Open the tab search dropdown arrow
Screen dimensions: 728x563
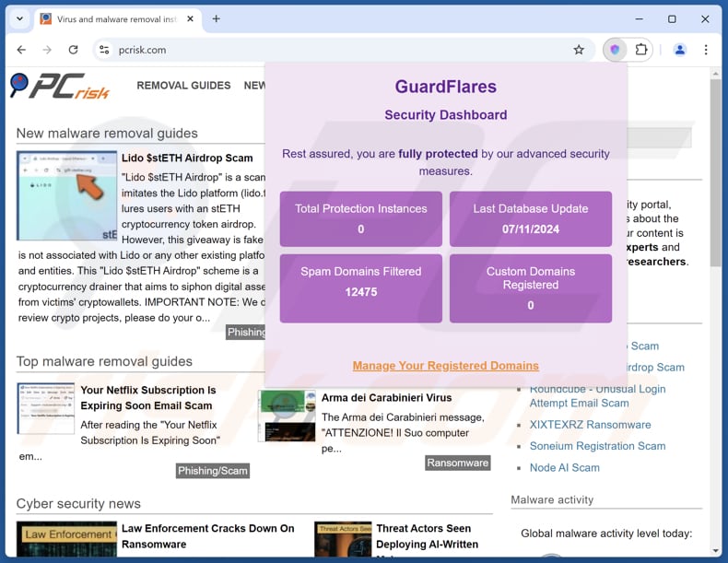[19, 19]
